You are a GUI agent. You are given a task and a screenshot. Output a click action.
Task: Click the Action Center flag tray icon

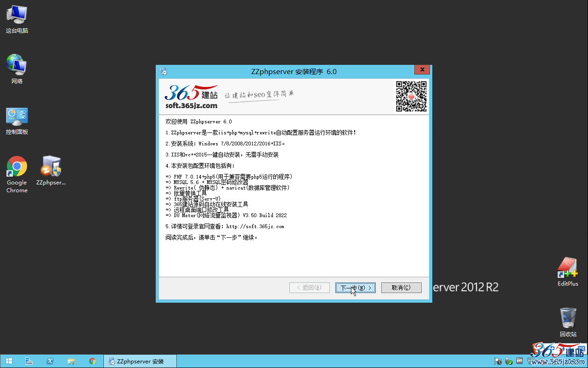pyautogui.click(x=498, y=362)
